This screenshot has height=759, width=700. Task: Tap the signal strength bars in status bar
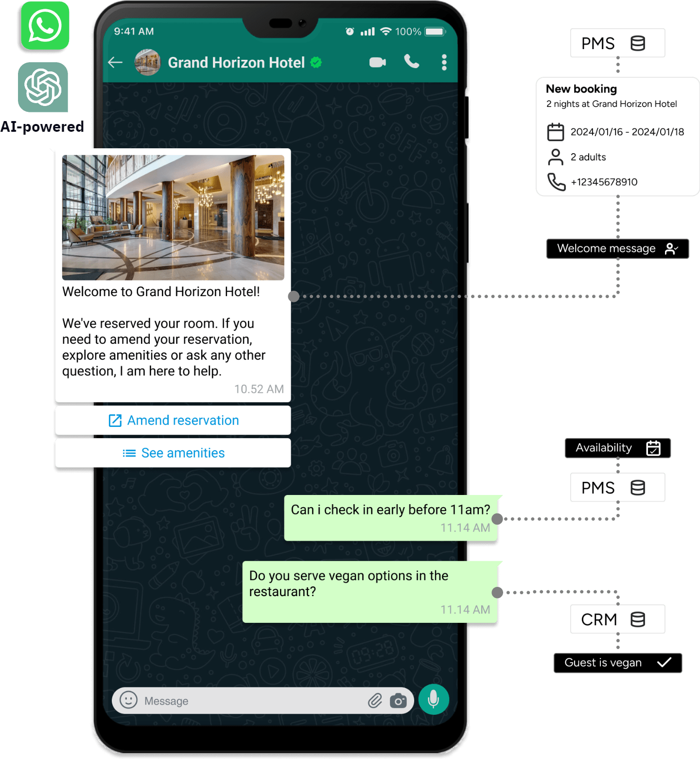[x=367, y=32]
